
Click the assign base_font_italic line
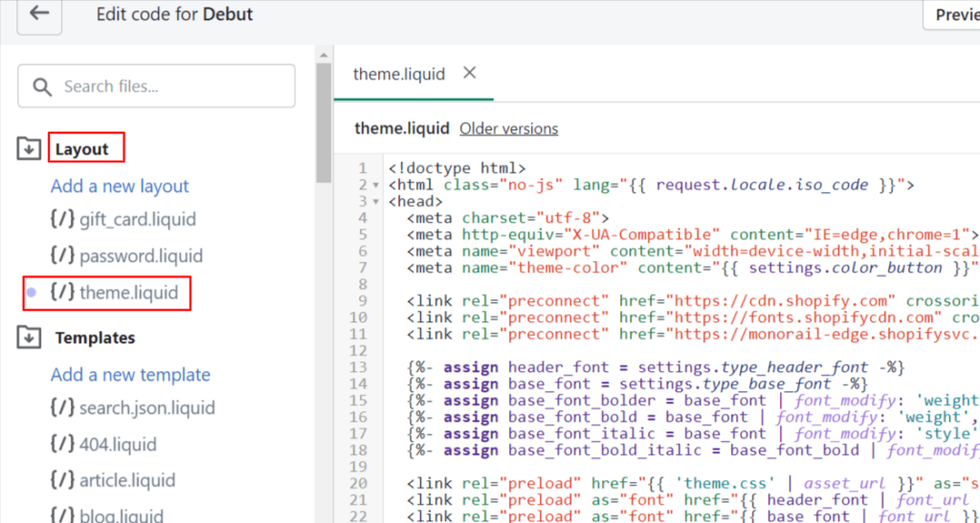(x=693, y=434)
